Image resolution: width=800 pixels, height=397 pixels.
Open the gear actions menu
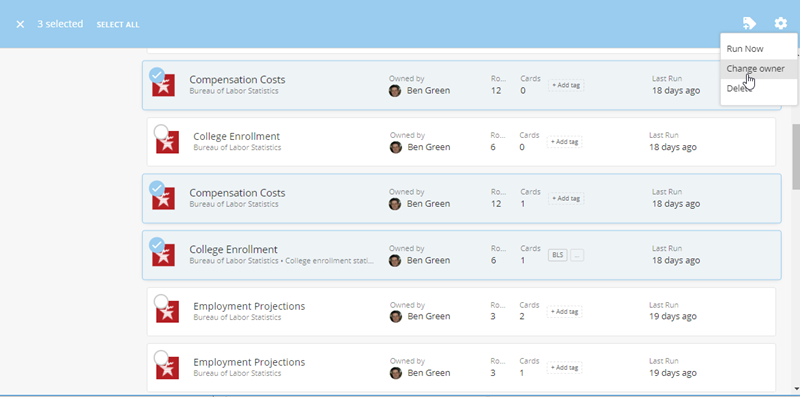coord(781,23)
